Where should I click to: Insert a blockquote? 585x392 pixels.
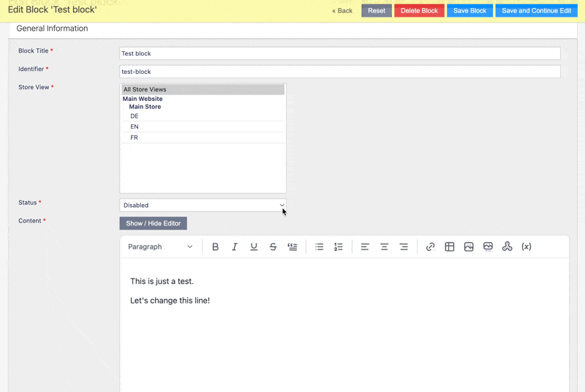292,247
